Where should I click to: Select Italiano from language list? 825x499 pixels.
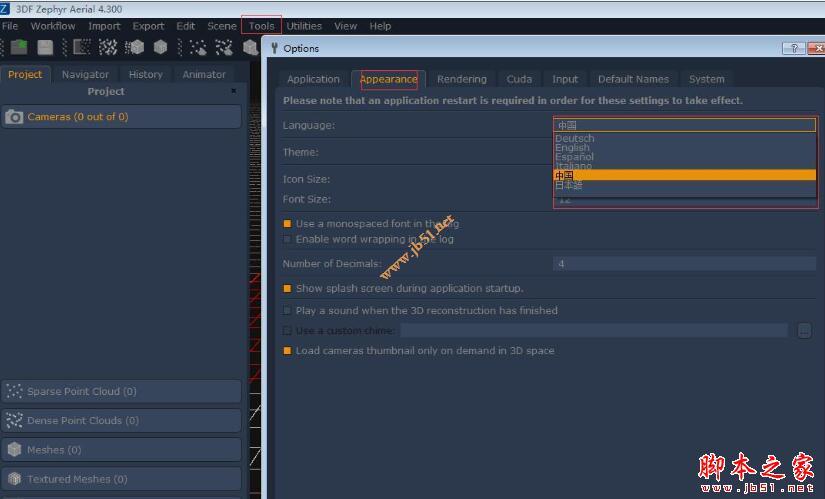[685, 166]
